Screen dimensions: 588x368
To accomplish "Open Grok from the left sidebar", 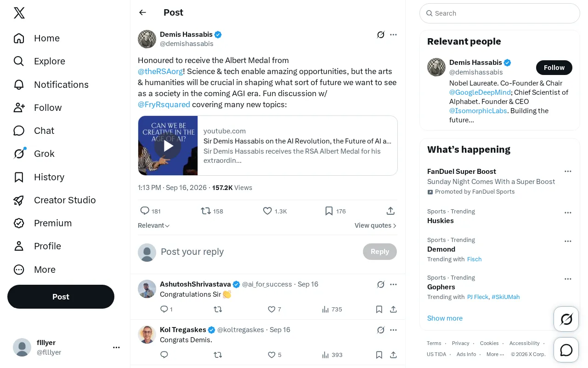I will click(34, 154).
